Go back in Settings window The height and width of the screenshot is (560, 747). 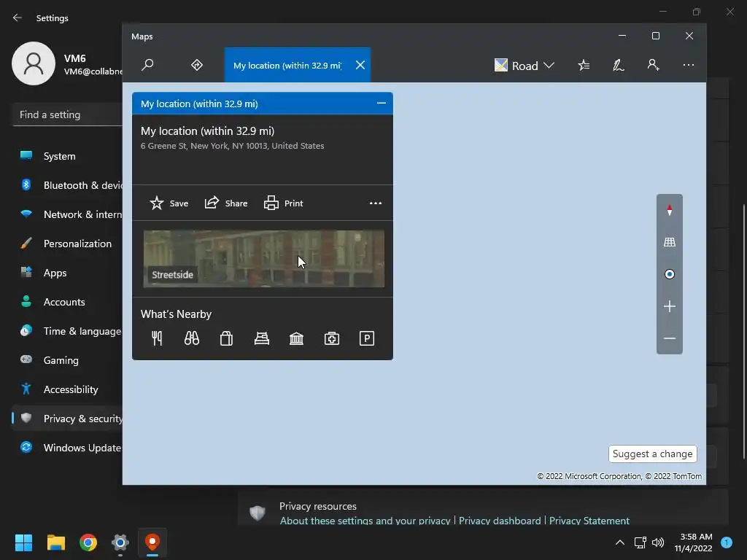pos(18,17)
